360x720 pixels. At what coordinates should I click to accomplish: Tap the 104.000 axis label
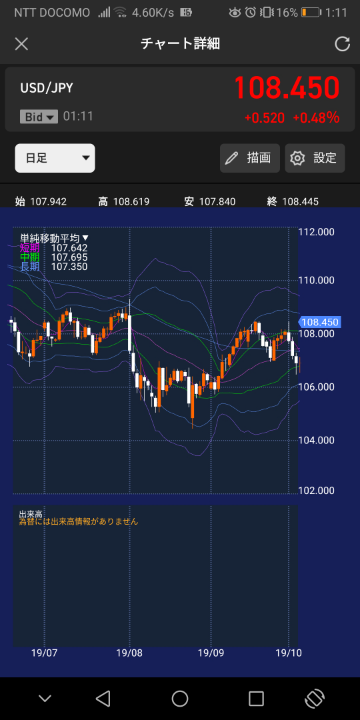[316, 440]
